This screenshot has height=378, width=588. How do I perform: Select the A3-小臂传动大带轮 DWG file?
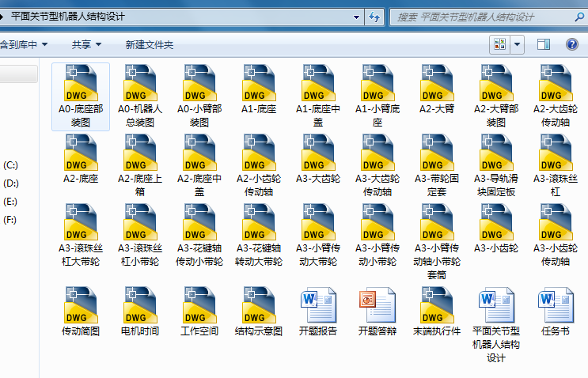pos(318,236)
